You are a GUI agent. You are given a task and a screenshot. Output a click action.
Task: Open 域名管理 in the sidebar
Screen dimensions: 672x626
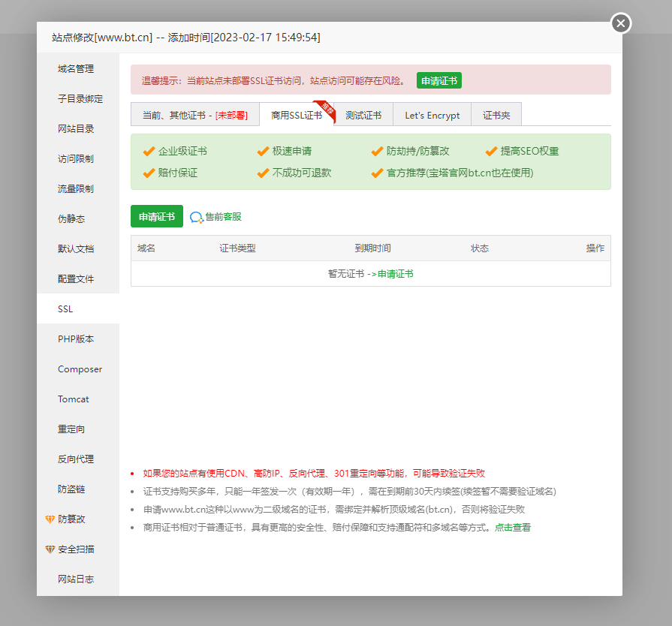76,69
